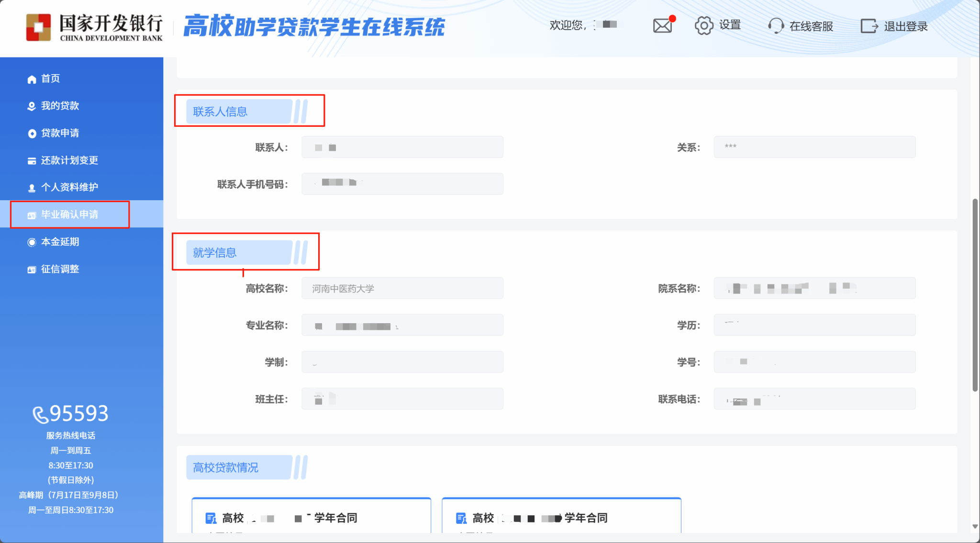The image size is (980, 543).
Task: Click the 高校名称 field showing 河南中医药大学
Action: pos(402,288)
